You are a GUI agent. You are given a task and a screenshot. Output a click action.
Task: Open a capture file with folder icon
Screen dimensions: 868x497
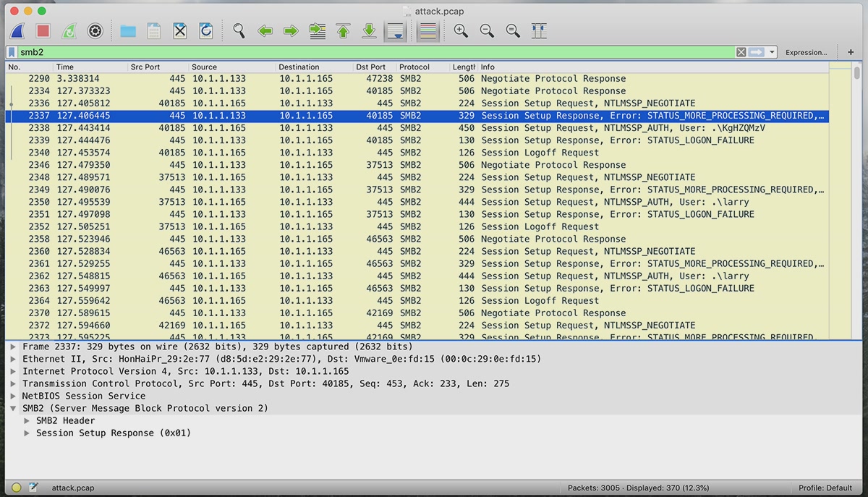coord(128,31)
